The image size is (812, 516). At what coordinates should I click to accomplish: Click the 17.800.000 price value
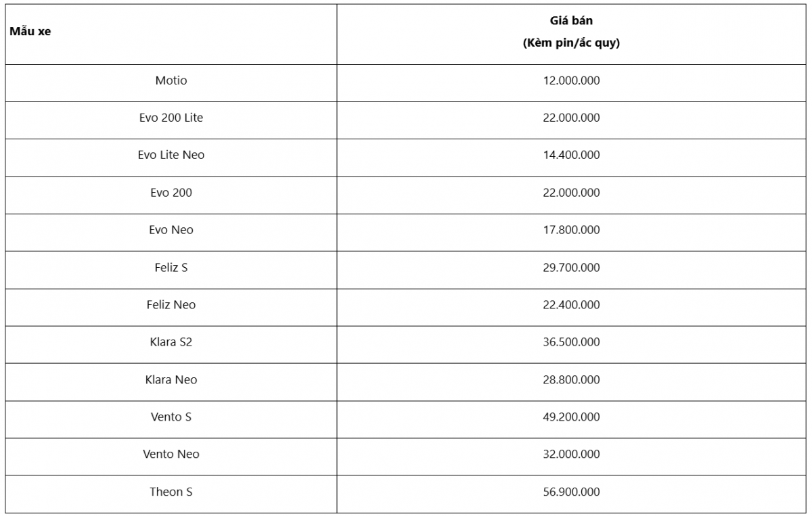(x=572, y=230)
